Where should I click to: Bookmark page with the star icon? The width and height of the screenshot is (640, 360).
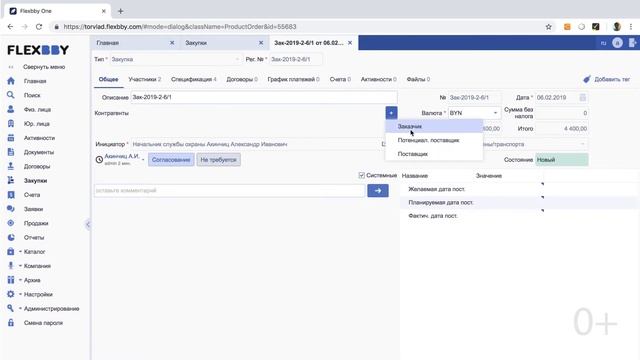coord(549,27)
